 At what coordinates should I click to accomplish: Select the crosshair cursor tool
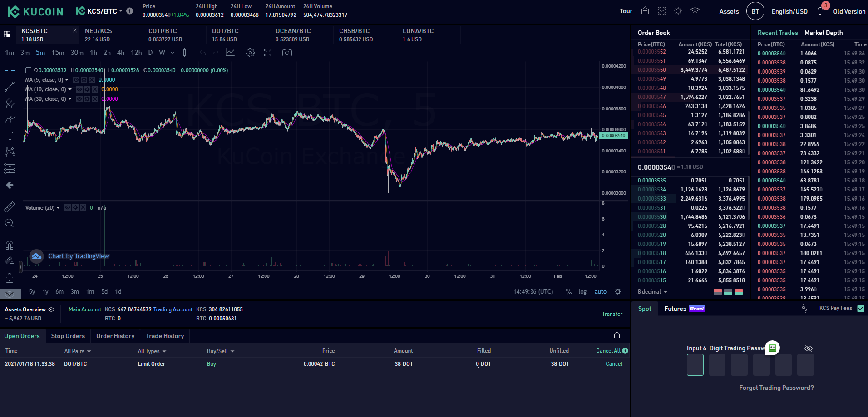click(x=10, y=70)
